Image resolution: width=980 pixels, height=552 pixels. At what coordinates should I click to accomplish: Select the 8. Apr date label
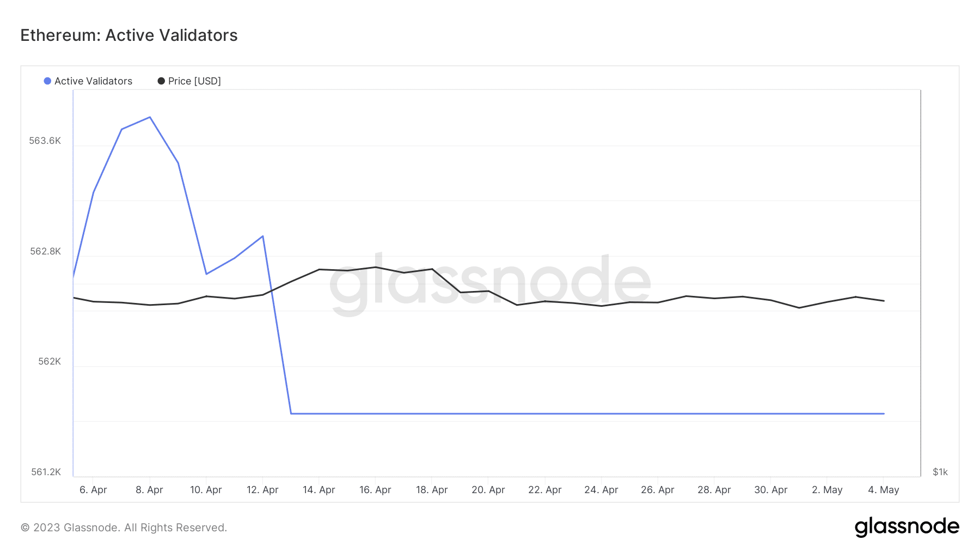coord(149,490)
